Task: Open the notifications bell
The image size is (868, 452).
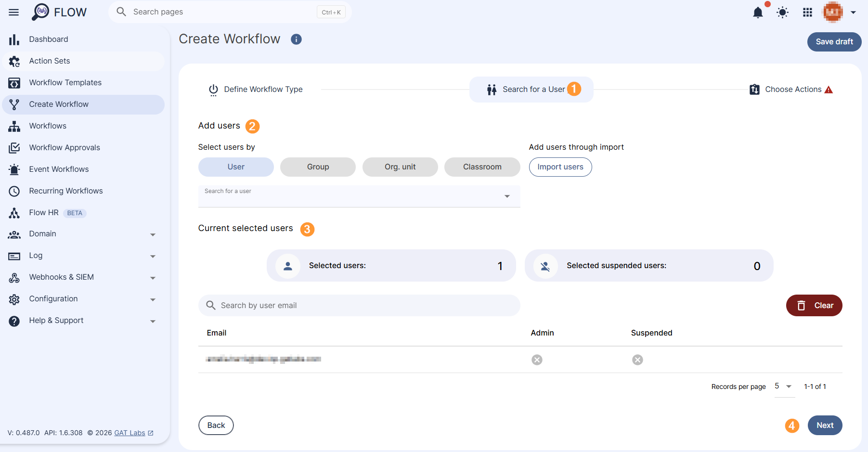Action: pos(758,13)
